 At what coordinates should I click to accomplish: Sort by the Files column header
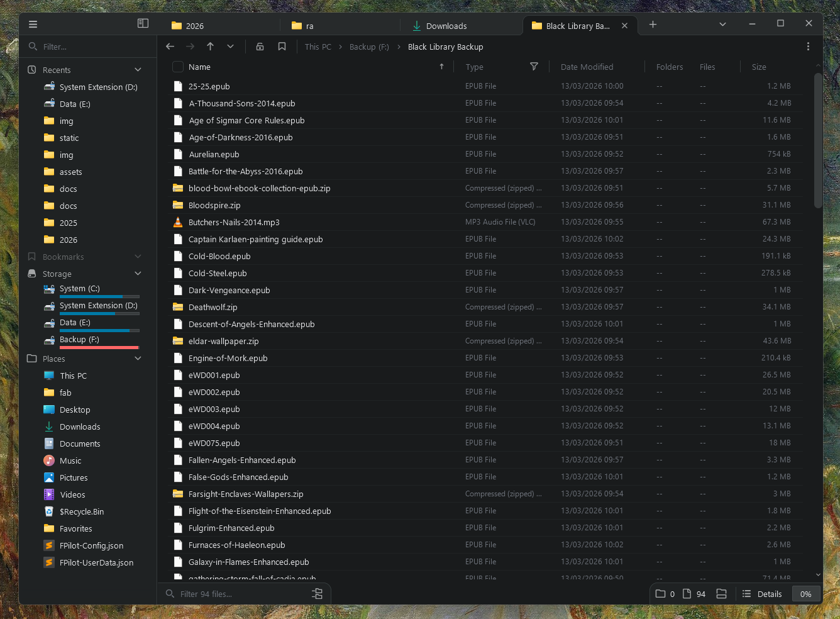707,67
